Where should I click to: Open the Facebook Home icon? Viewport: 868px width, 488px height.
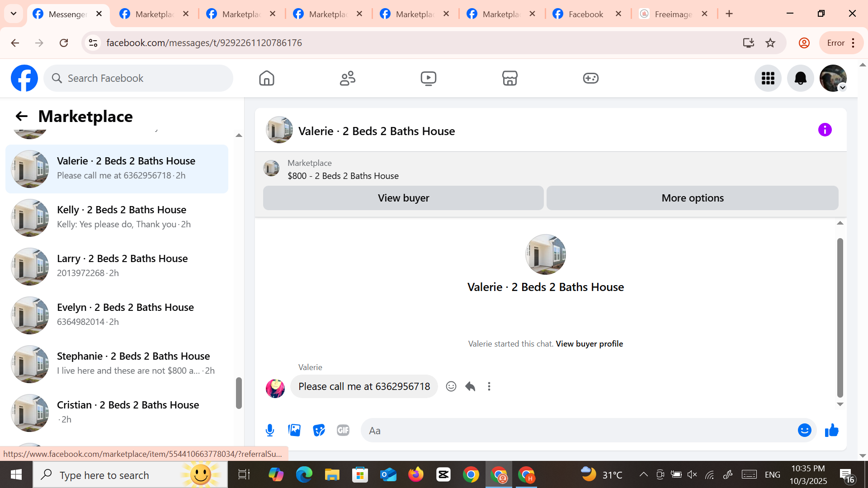tap(267, 78)
